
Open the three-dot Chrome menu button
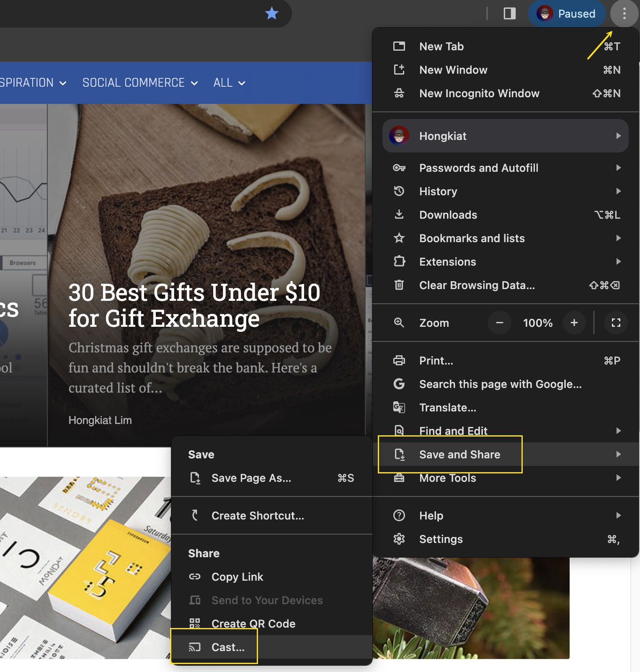(x=624, y=14)
